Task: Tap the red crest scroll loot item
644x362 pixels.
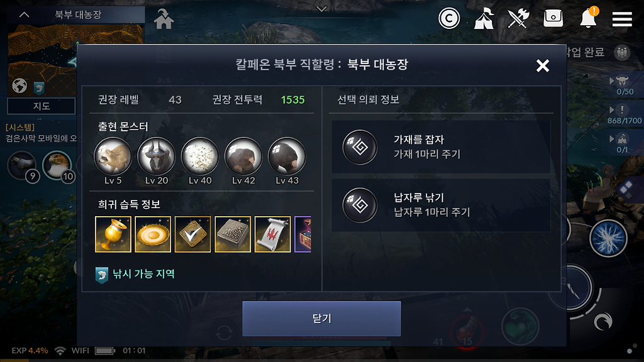Action: point(273,234)
